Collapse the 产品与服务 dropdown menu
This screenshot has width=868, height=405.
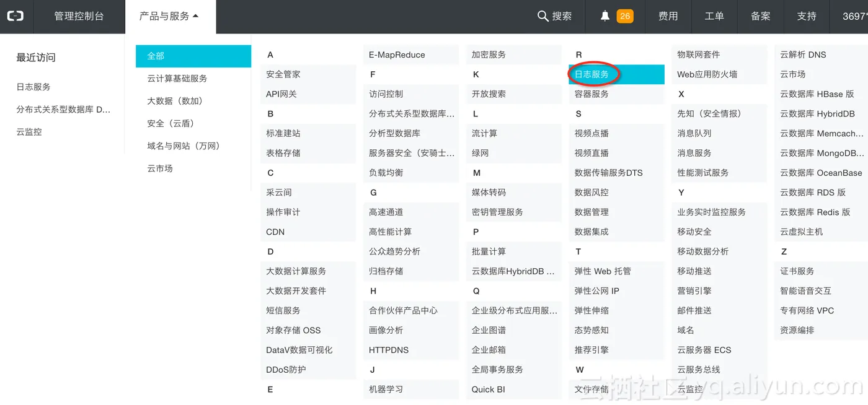(170, 16)
